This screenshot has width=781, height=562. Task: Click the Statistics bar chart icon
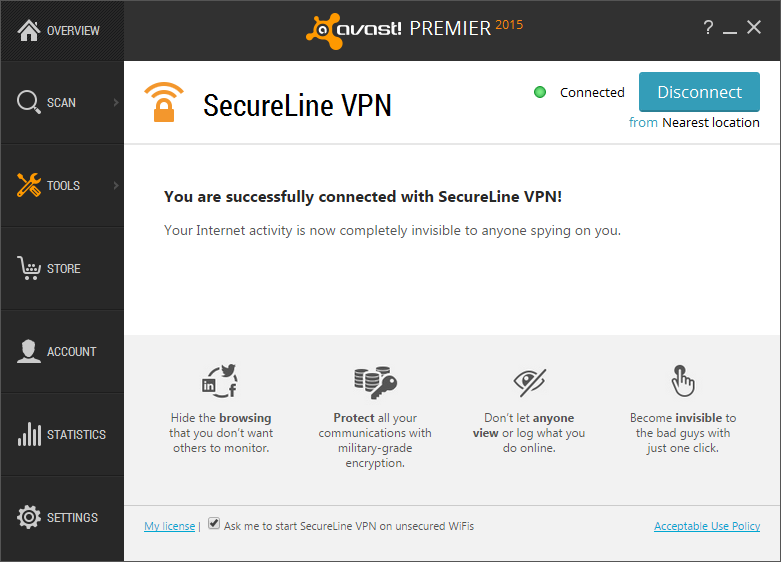coord(28,434)
